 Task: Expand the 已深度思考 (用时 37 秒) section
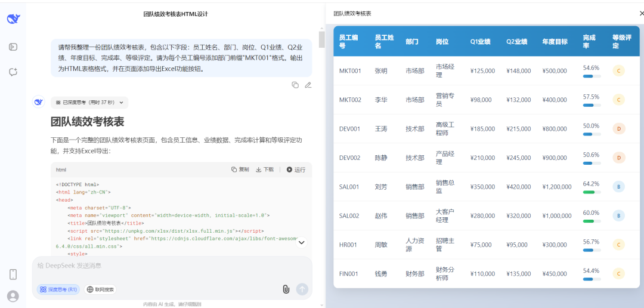click(x=89, y=103)
